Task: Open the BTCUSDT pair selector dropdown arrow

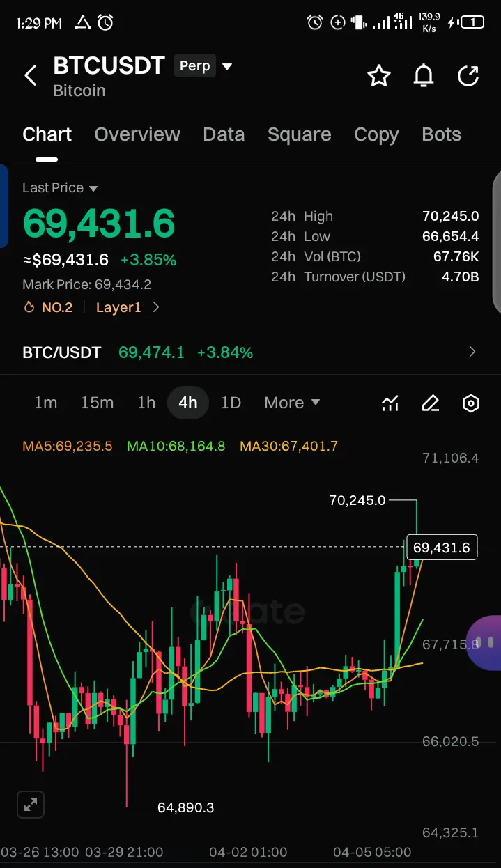Action: 226,67
